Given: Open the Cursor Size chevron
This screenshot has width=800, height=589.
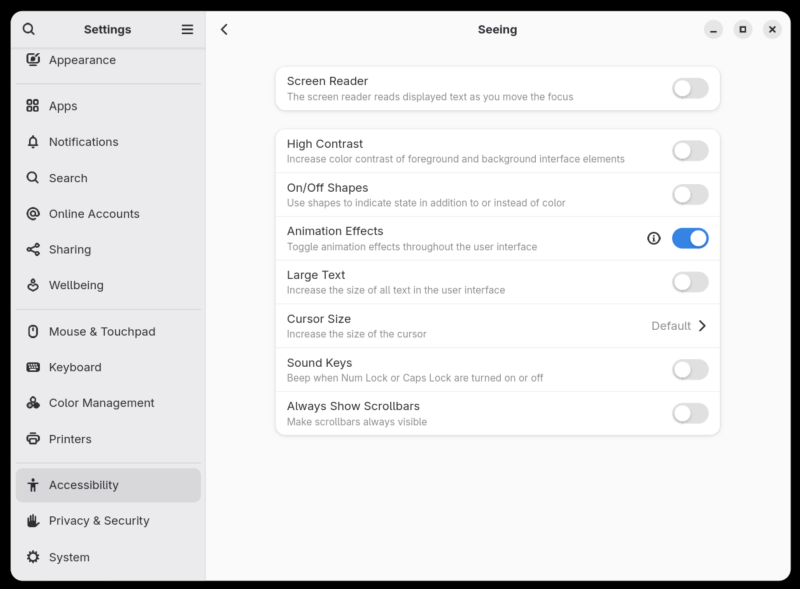Looking at the screenshot, I should [703, 326].
